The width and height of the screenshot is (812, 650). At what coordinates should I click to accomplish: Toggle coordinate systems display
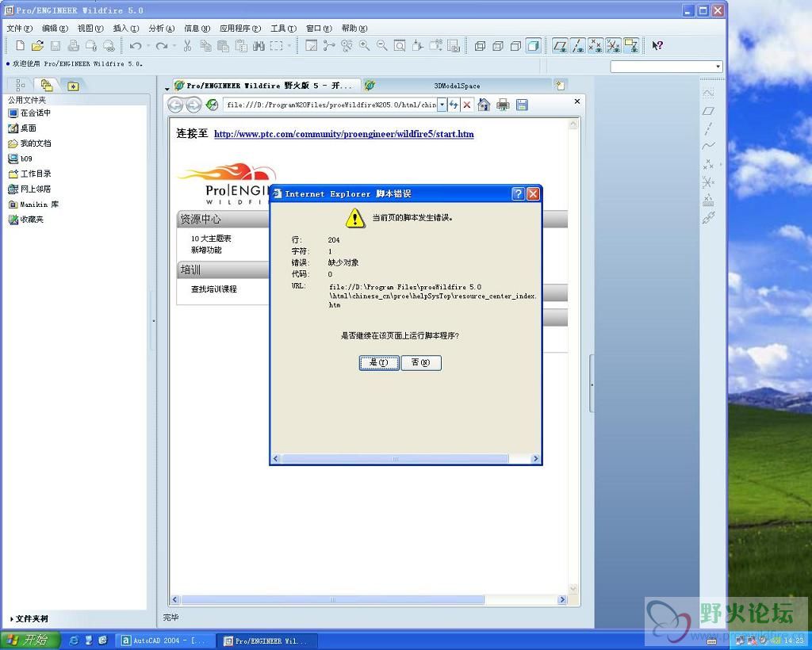[x=613, y=45]
